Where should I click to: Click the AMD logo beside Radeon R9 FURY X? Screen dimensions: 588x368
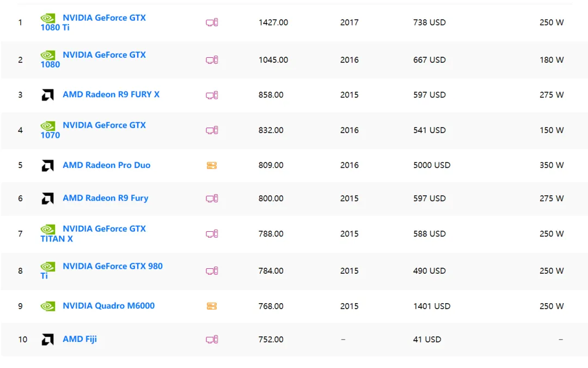[47, 95]
